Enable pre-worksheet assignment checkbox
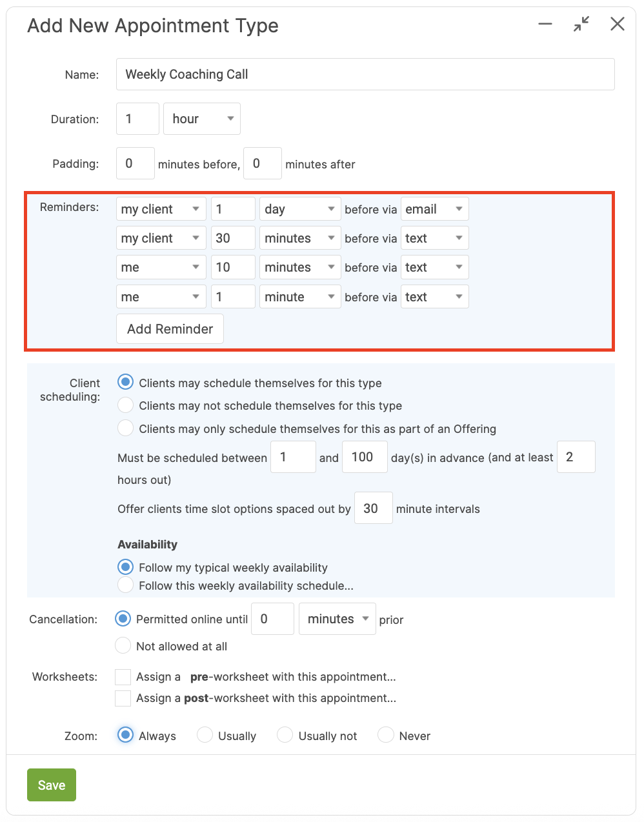Image resolution: width=644 pixels, height=822 pixels. 123,677
